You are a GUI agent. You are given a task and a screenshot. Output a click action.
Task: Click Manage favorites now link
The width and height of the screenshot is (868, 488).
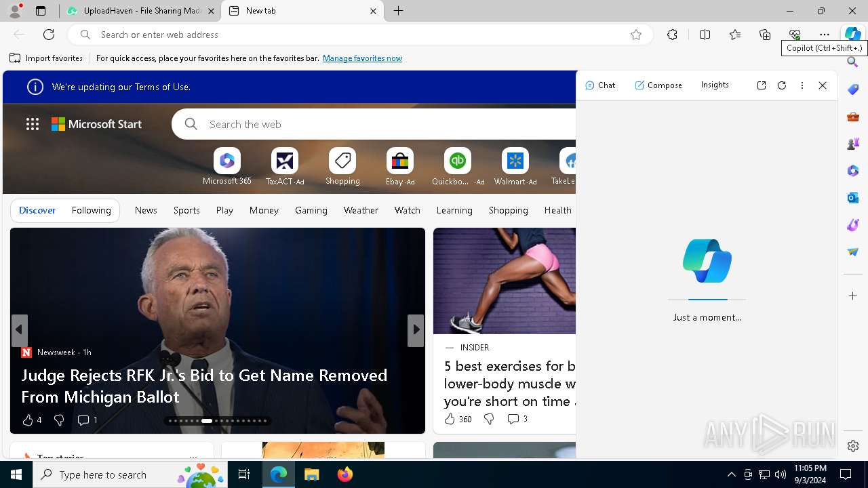362,58
